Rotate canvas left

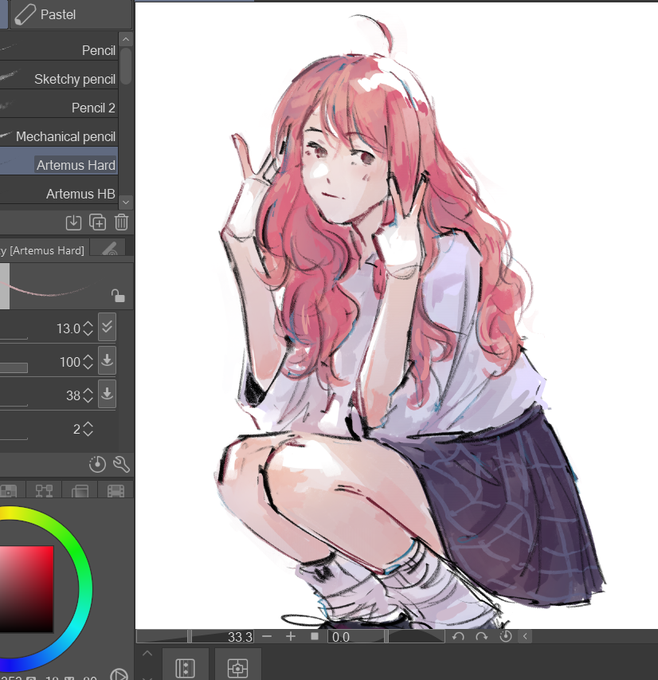tap(458, 636)
